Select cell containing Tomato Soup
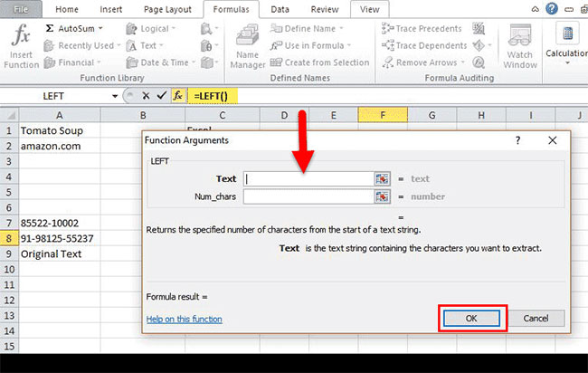 (x=60, y=130)
